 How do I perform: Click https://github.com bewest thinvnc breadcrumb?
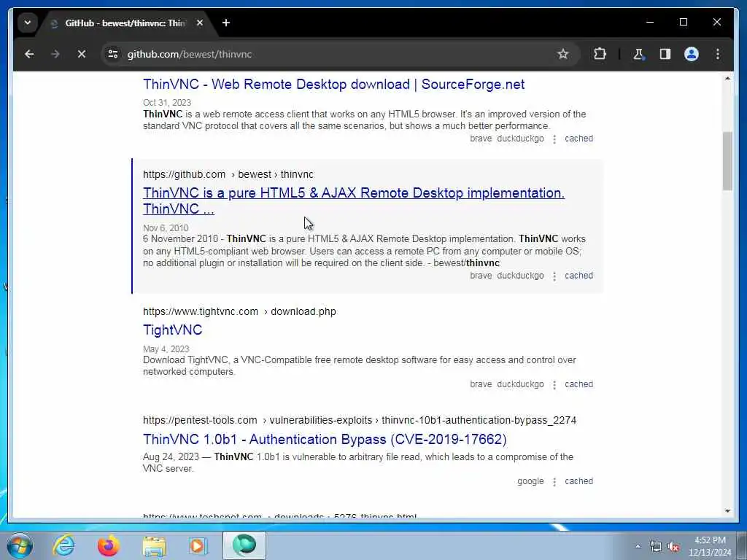[228, 175]
